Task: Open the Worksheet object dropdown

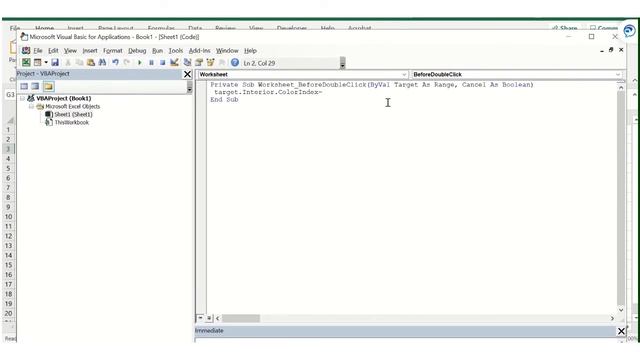Action: [404, 75]
